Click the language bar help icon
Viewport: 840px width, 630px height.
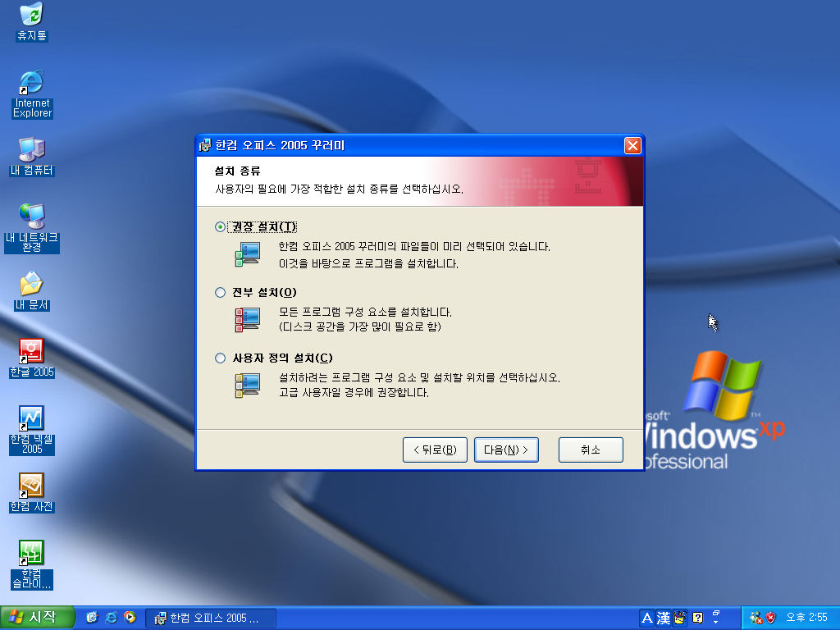(697, 619)
